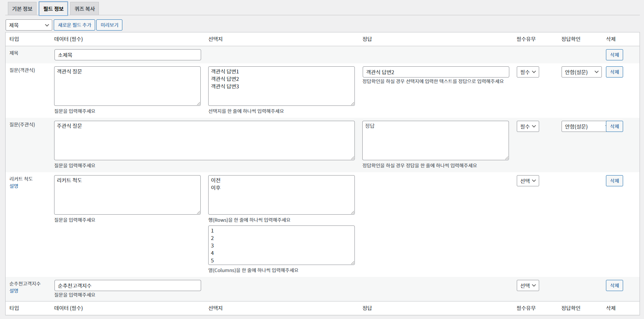The height and width of the screenshot is (319, 644).
Task: Click the 필수유무 header in the top row
Action: pos(526,39)
